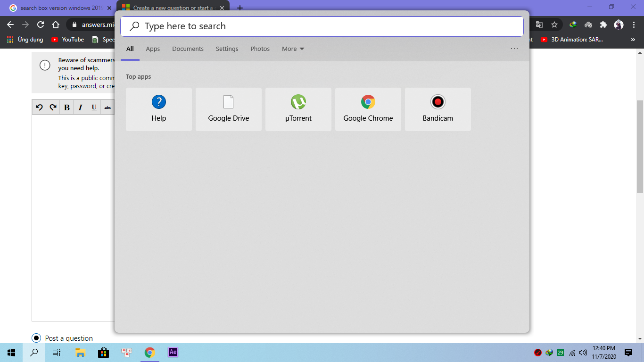This screenshot has width=644, height=362.
Task: Bookmark this page with star icon
Action: tap(554, 25)
